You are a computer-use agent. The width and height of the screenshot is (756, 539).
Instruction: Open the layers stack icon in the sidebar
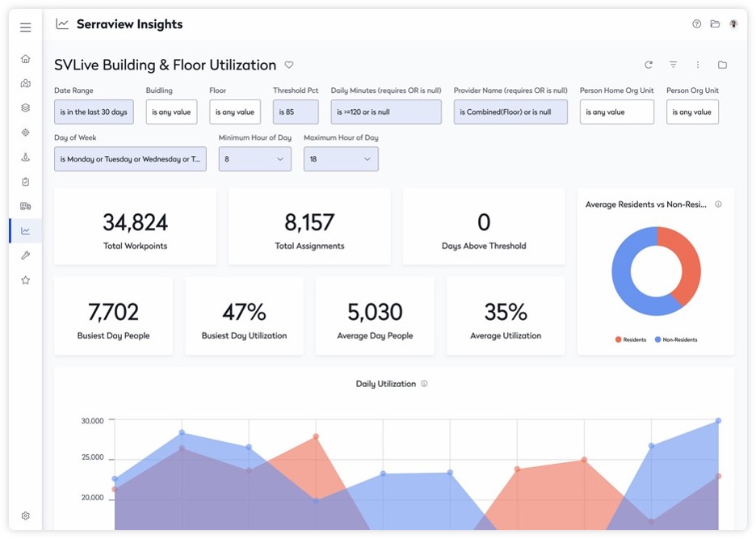(x=26, y=107)
